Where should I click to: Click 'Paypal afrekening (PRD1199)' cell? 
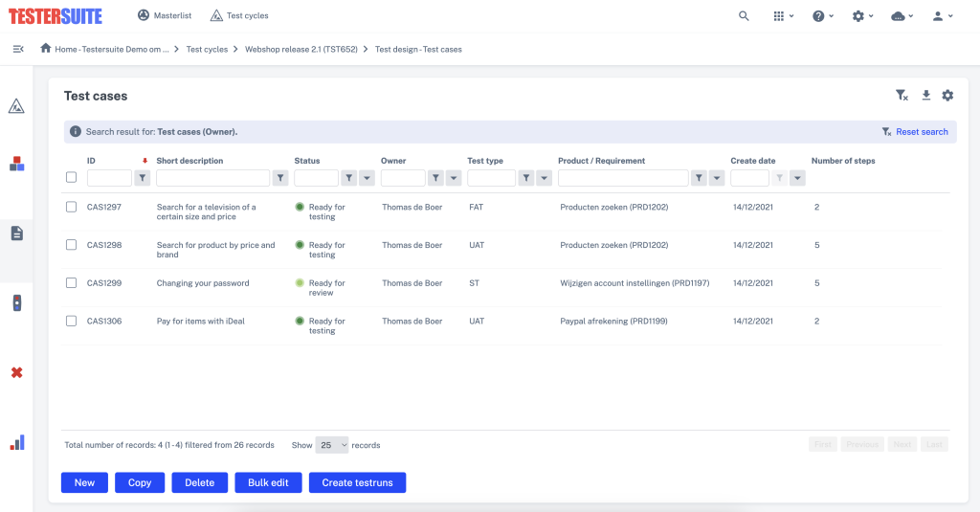click(613, 322)
